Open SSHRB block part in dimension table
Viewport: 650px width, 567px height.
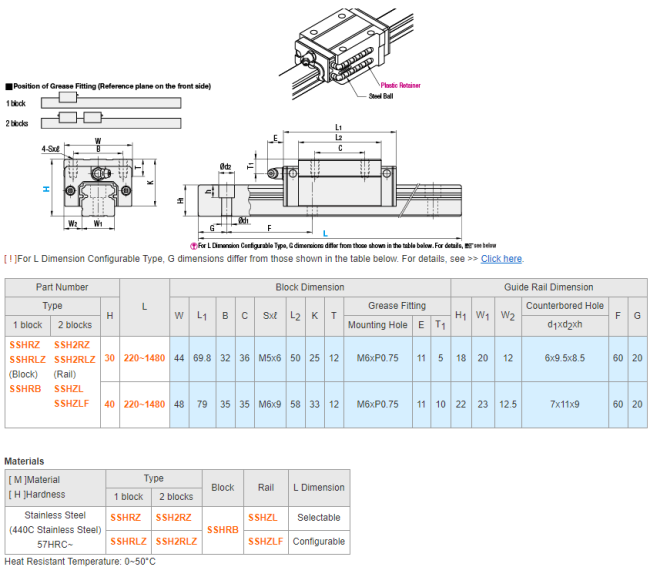[25, 388]
